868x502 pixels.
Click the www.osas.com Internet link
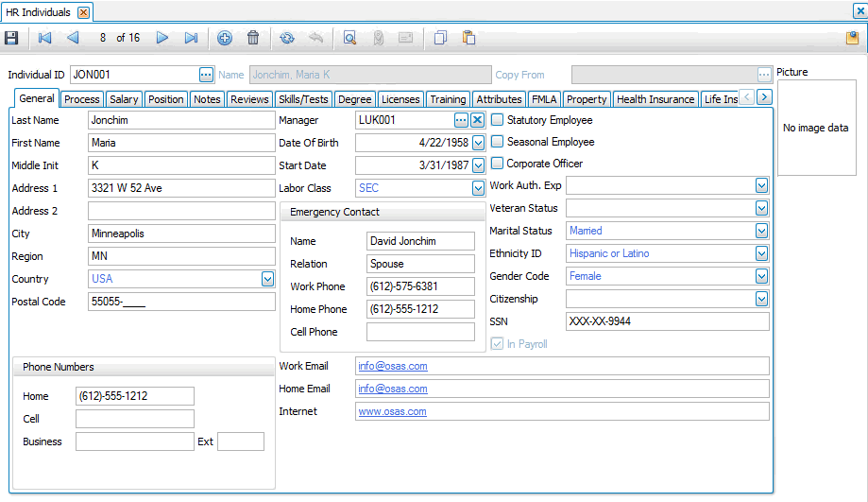tap(392, 411)
